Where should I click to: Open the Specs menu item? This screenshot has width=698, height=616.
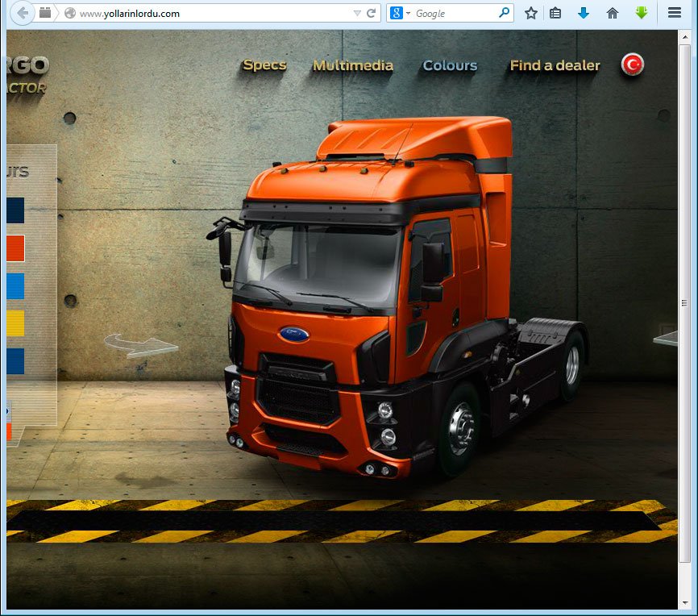coord(264,65)
